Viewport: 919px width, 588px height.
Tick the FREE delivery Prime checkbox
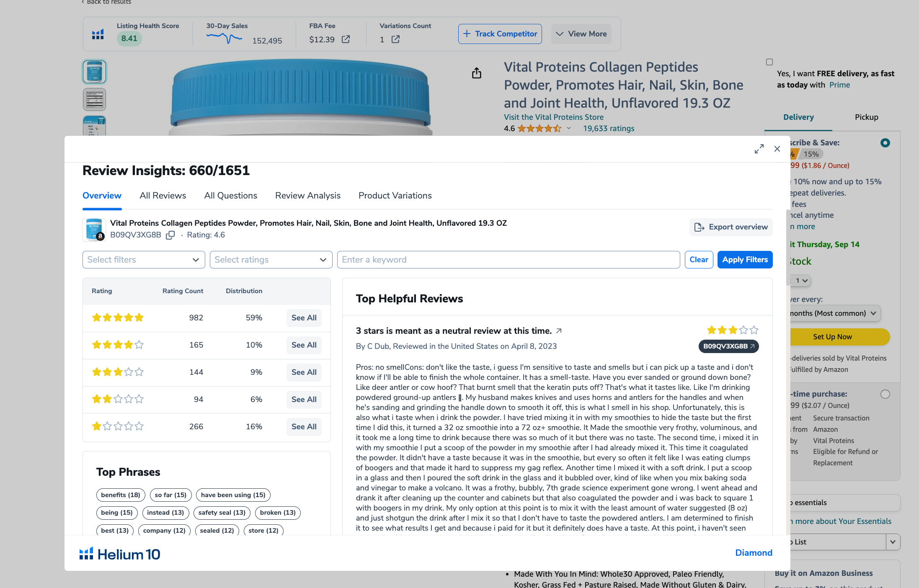pyautogui.click(x=769, y=62)
